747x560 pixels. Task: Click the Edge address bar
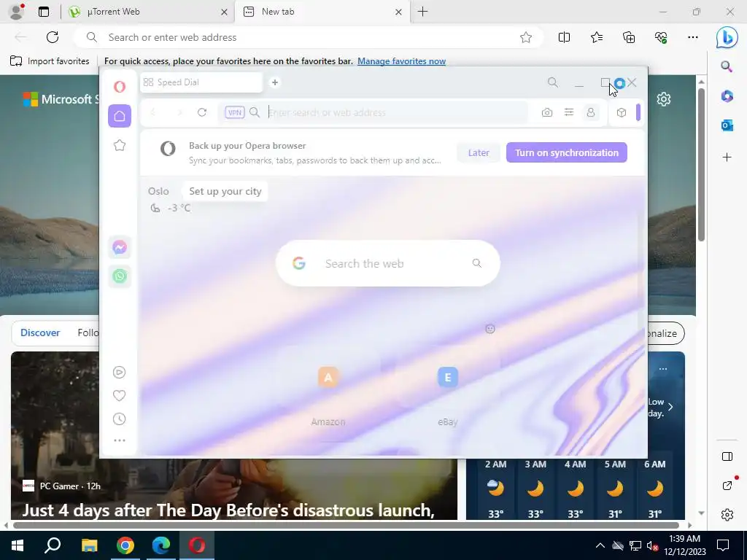point(307,37)
